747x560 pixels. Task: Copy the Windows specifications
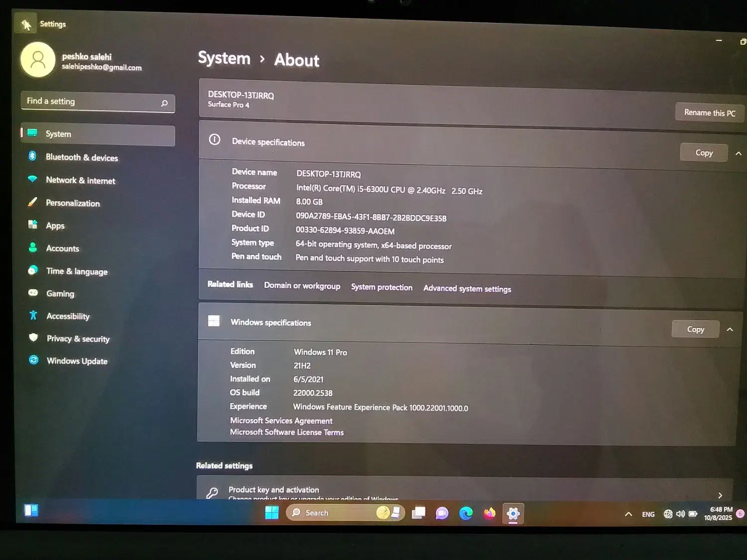coord(696,329)
